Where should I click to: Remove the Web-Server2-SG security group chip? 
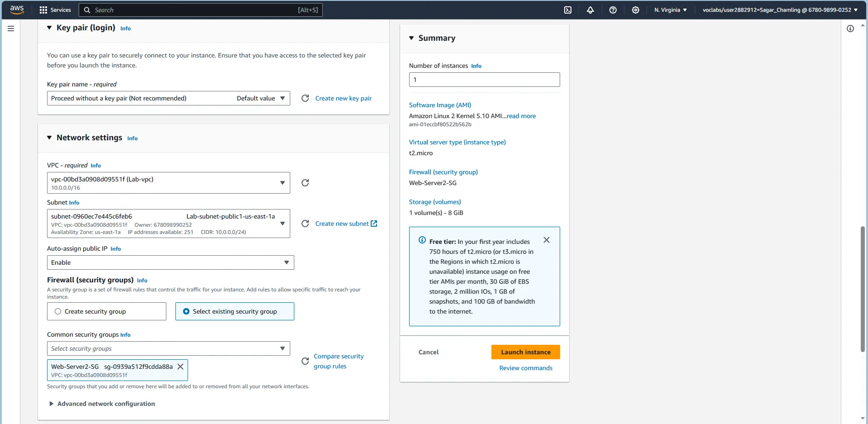tap(180, 367)
